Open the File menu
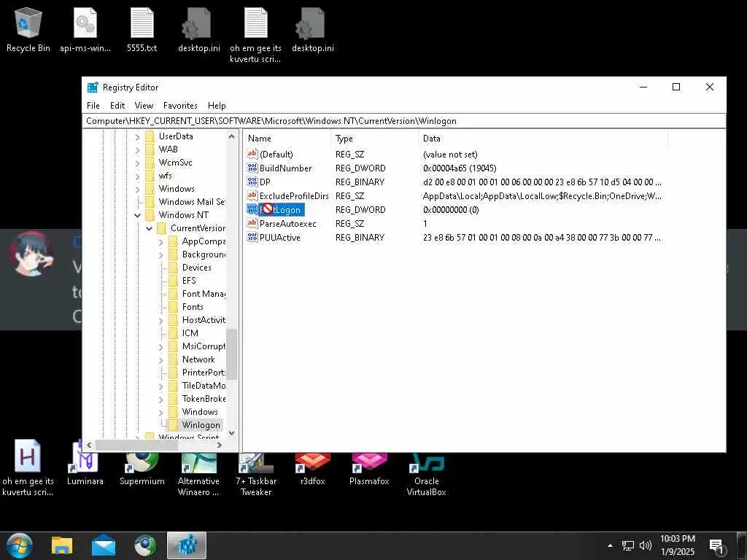 pyautogui.click(x=93, y=106)
